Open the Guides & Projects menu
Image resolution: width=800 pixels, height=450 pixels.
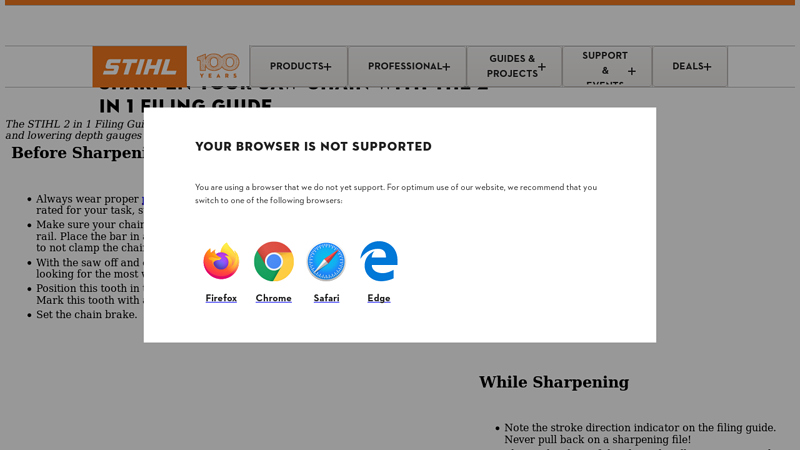pyautogui.click(x=514, y=66)
